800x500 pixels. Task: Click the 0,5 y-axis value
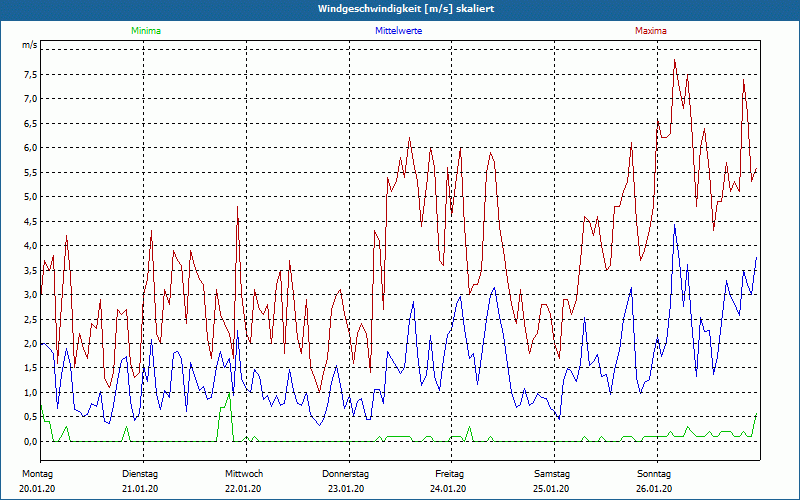pos(31,417)
